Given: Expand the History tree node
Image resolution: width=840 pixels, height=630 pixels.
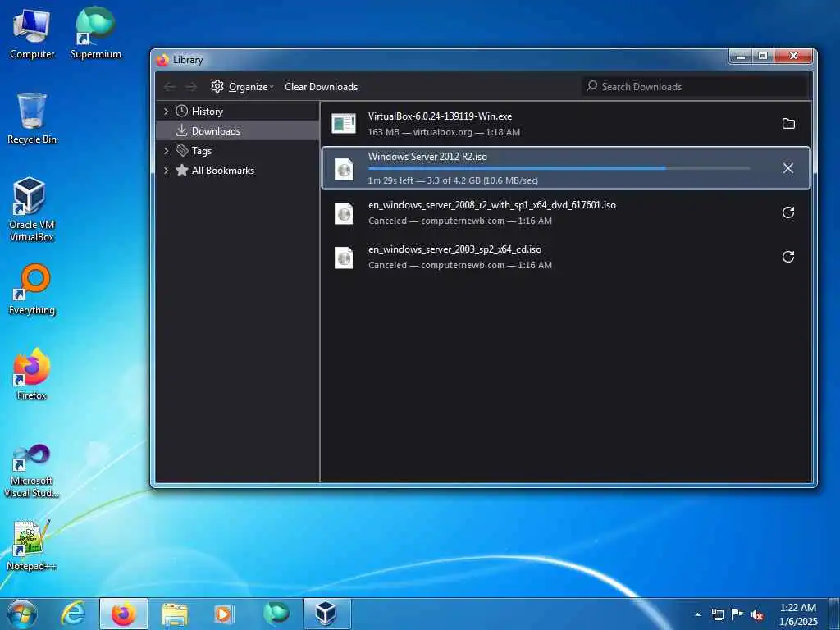Looking at the screenshot, I should coord(166,111).
